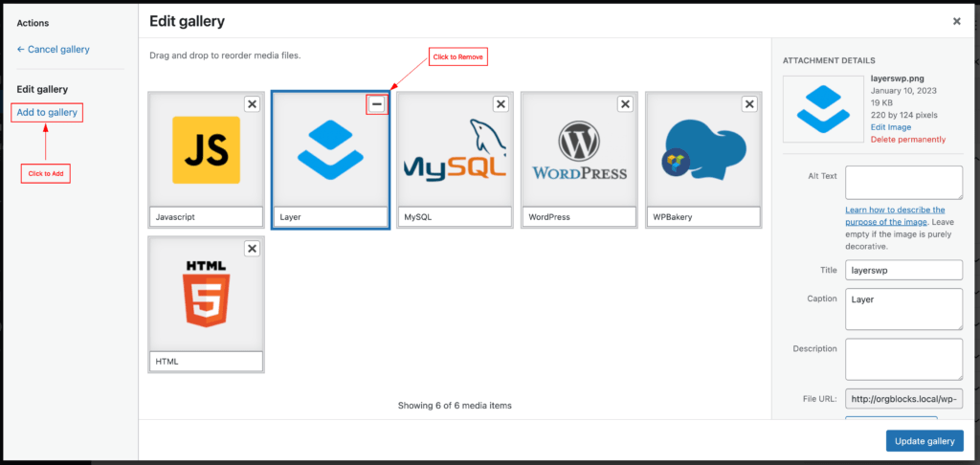The width and height of the screenshot is (980, 465).
Task: Click Cancel gallery link
Action: [54, 49]
